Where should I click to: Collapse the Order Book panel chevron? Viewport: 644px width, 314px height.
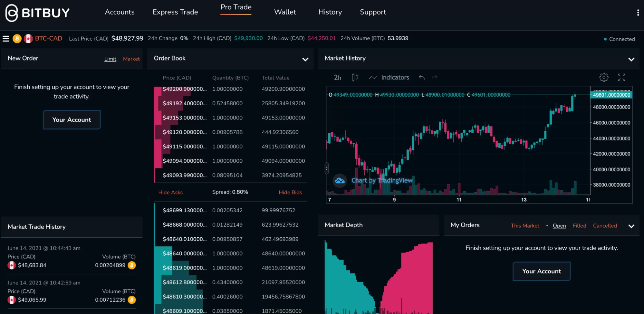[x=305, y=59]
